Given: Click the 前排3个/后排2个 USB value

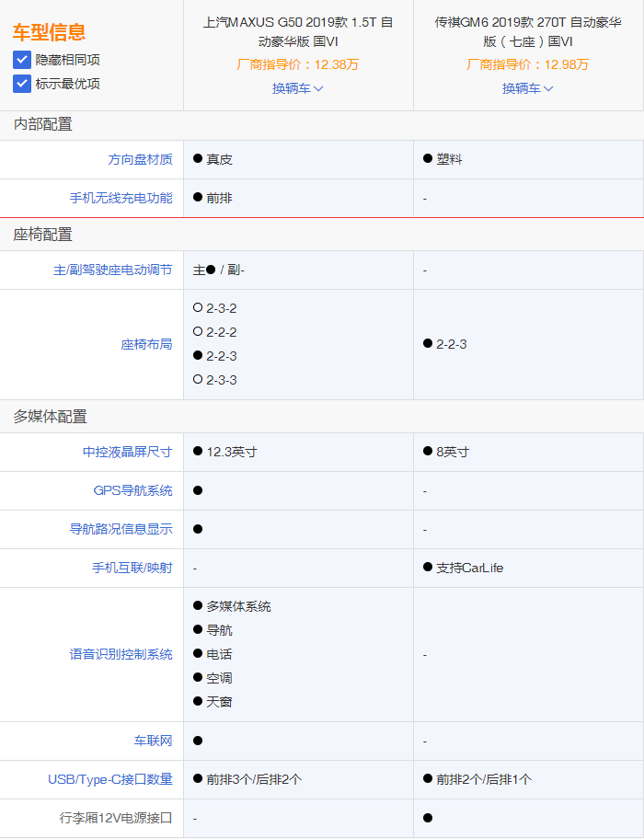Looking at the screenshot, I should (x=254, y=779).
